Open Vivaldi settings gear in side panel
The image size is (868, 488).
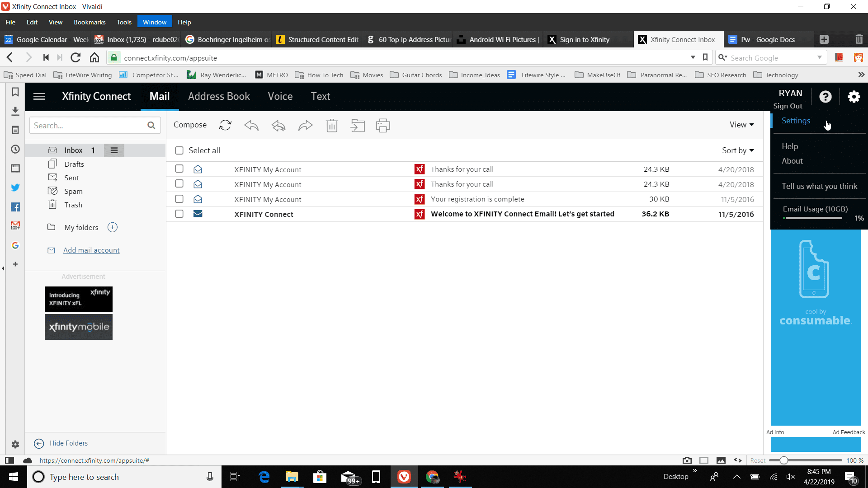15,444
